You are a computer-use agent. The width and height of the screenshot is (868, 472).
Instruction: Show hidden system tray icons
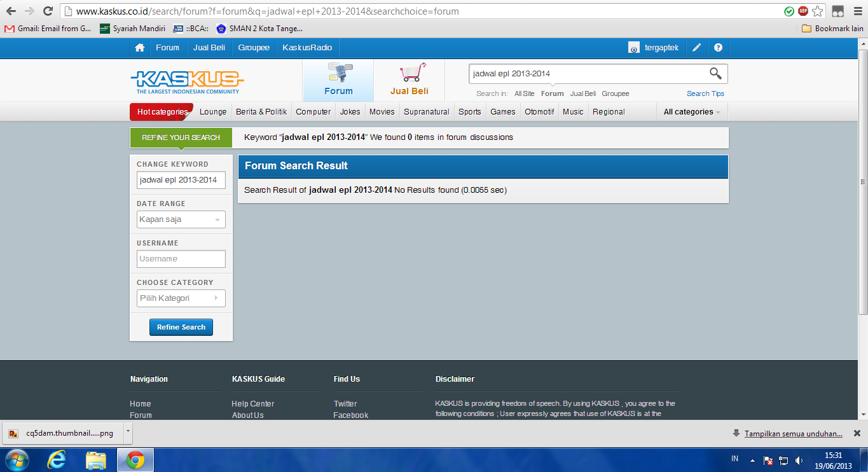[753, 460]
